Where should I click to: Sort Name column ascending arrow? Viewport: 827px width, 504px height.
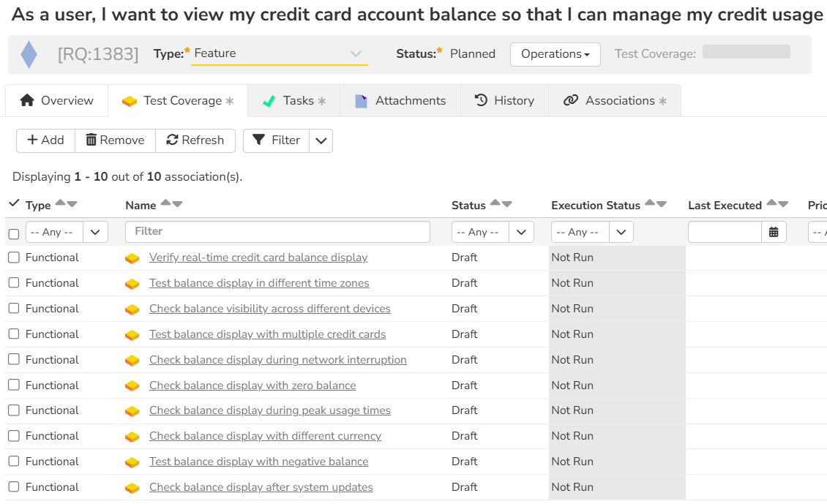[165, 203]
